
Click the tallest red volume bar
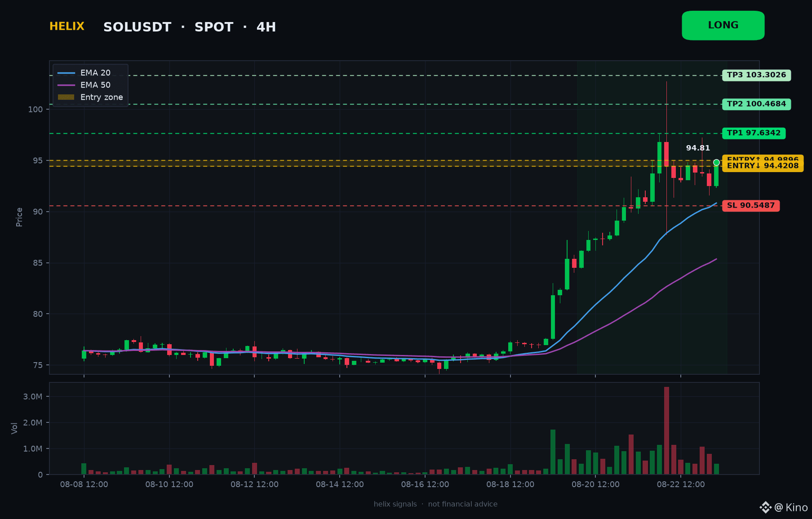pyautogui.click(x=666, y=430)
